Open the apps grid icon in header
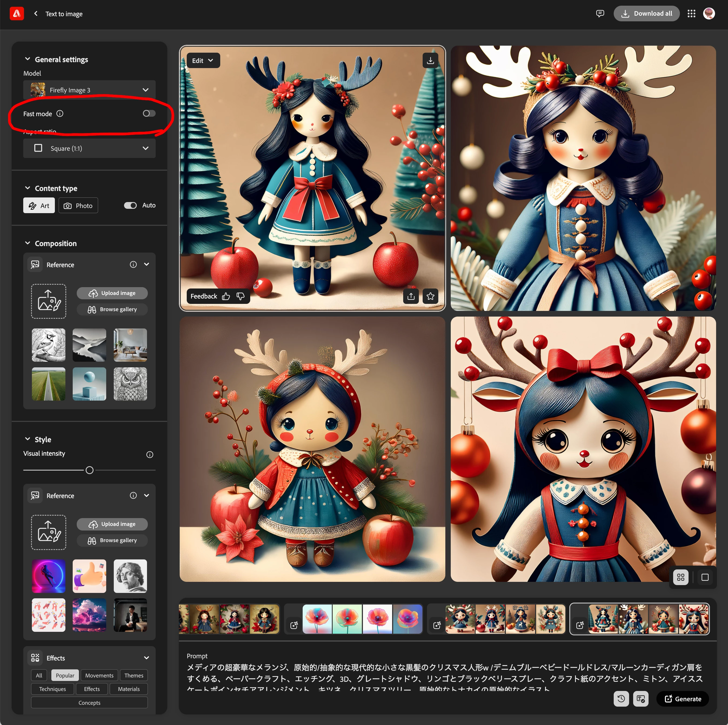This screenshot has width=728, height=725. click(x=691, y=14)
